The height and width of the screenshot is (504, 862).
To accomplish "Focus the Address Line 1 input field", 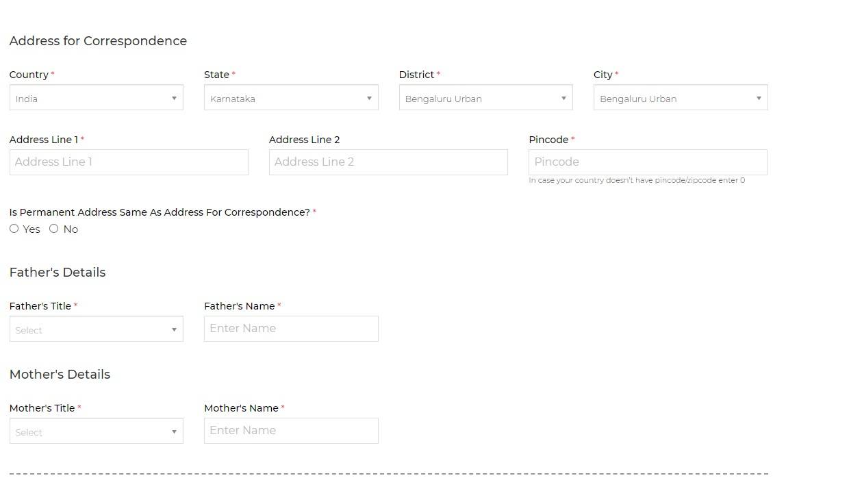I will click(129, 162).
